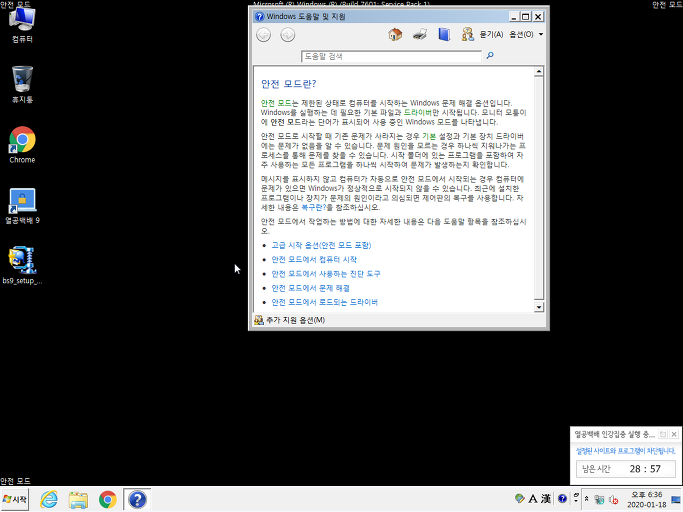Click the Print icon in the Help toolbar

coord(419,34)
